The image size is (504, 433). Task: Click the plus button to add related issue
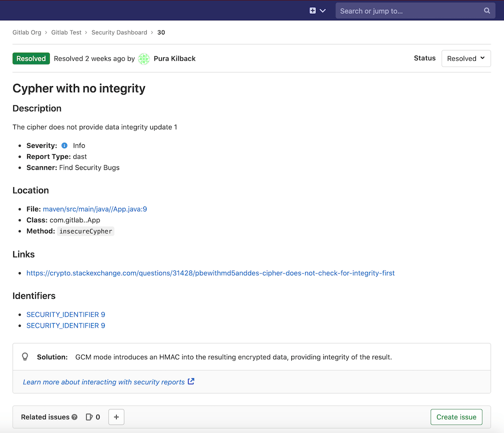tap(116, 417)
